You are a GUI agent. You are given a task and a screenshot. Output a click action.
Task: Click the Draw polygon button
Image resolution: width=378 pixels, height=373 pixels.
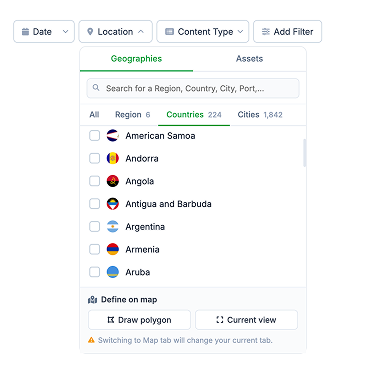pyautogui.click(x=139, y=320)
